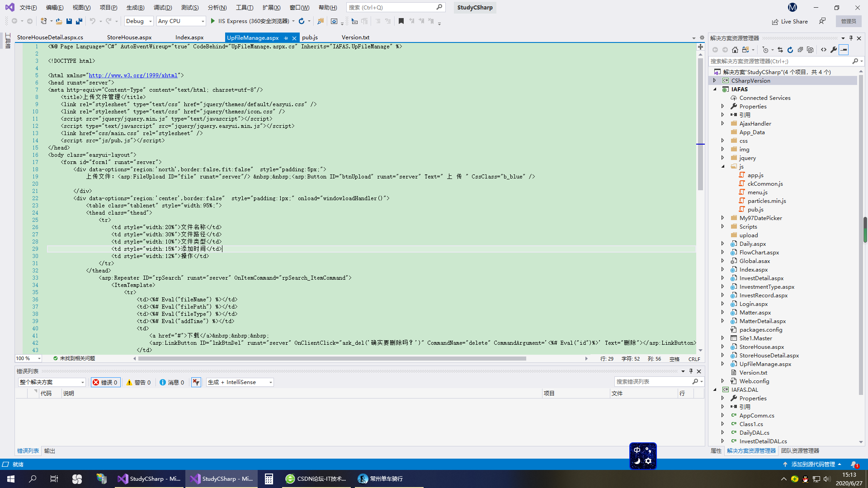This screenshot has height=488, width=868.
Task: Click Show All Files icon in Solution Explorer
Action: pos(810,50)
